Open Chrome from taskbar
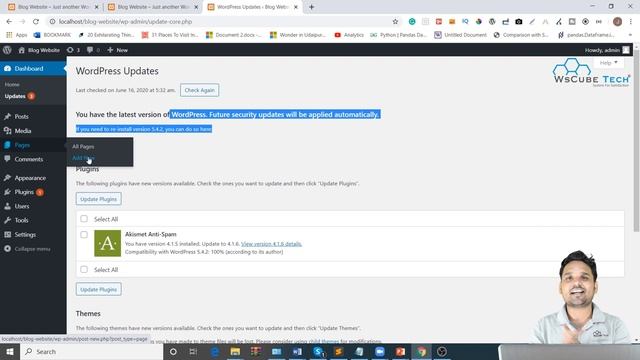 (421, 351)
